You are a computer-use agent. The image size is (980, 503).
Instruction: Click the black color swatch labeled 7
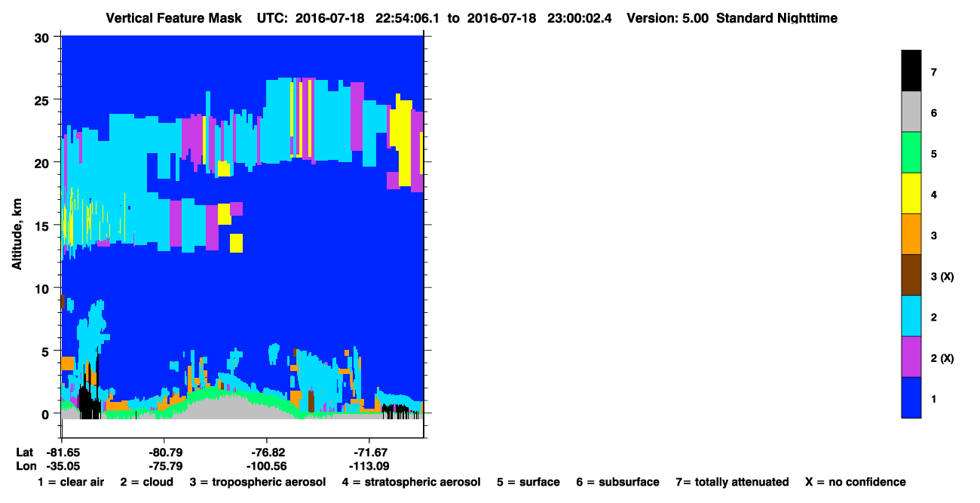[911, 71]
